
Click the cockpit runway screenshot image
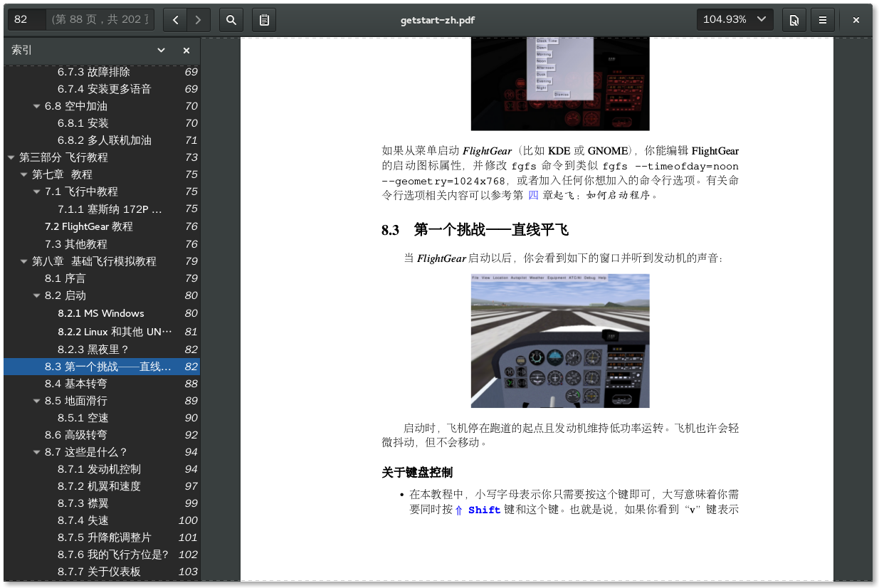tap(560, 341)
